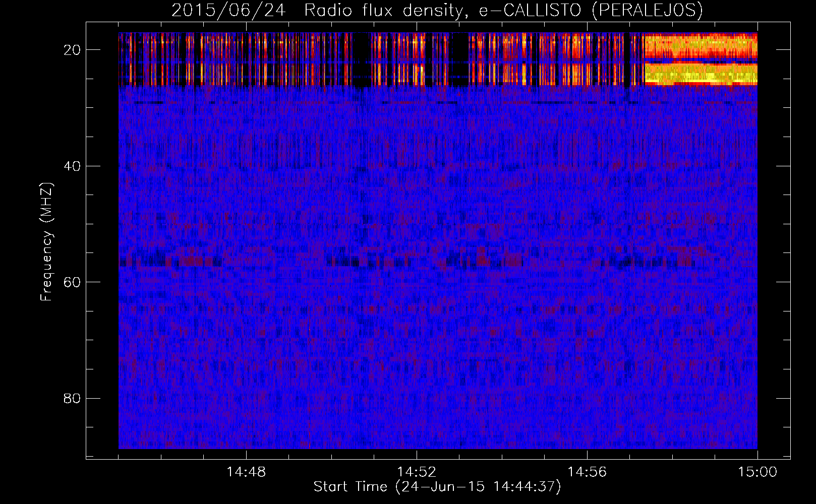Select the 'Frequency (MHZ)' axis label

pos(46,242)
